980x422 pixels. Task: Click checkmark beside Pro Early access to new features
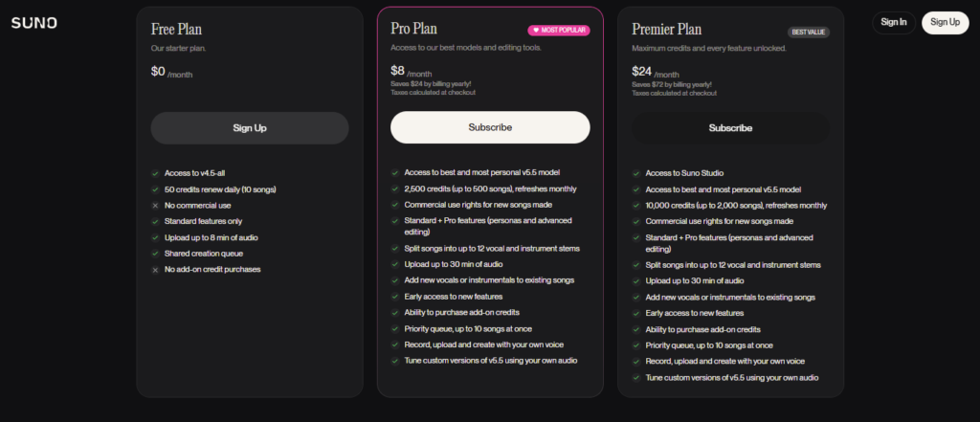395,297
